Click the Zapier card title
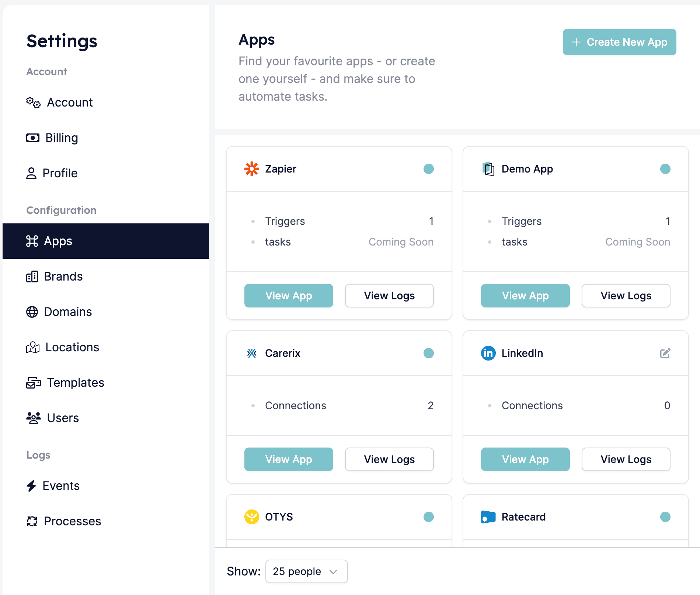Screen dimensions: 700x595 pyautogui.click(x=281, y=169)
